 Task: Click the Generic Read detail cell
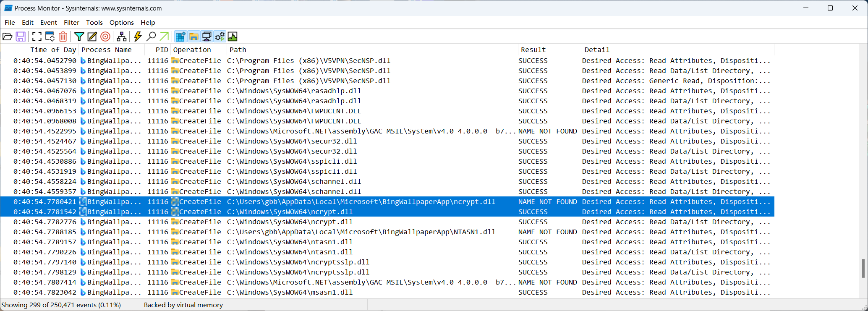point(676,81)
